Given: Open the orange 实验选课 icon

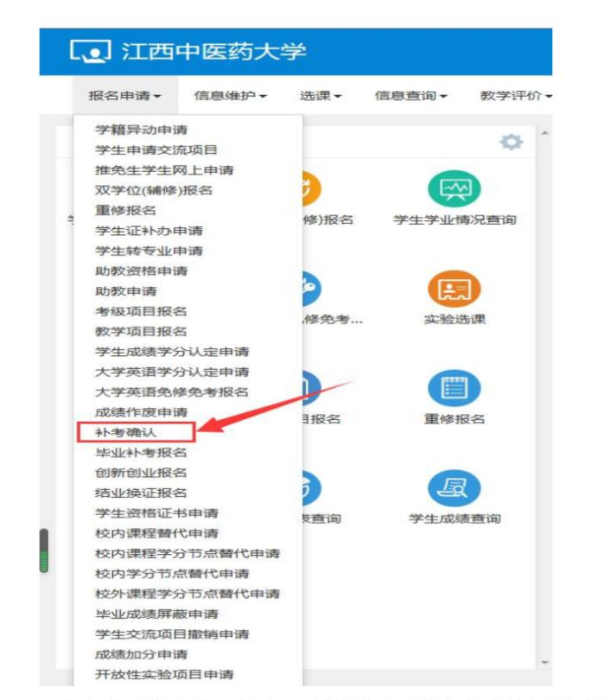Looking at the screenshot, I should point(454,289).
